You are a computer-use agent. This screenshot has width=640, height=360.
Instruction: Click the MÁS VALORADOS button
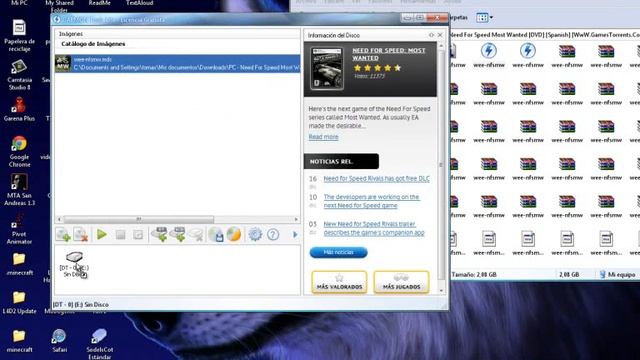(339, 282)
